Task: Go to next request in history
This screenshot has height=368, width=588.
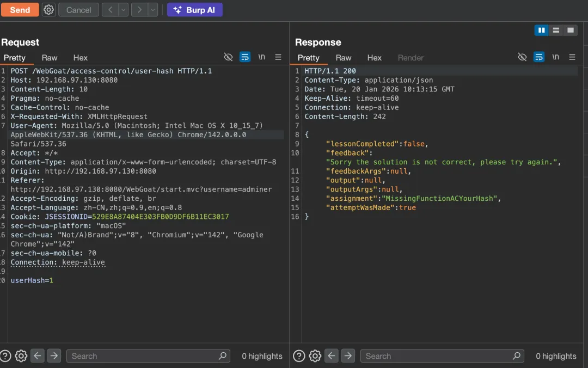Action: pyautogui.click(x=139, y=10)
